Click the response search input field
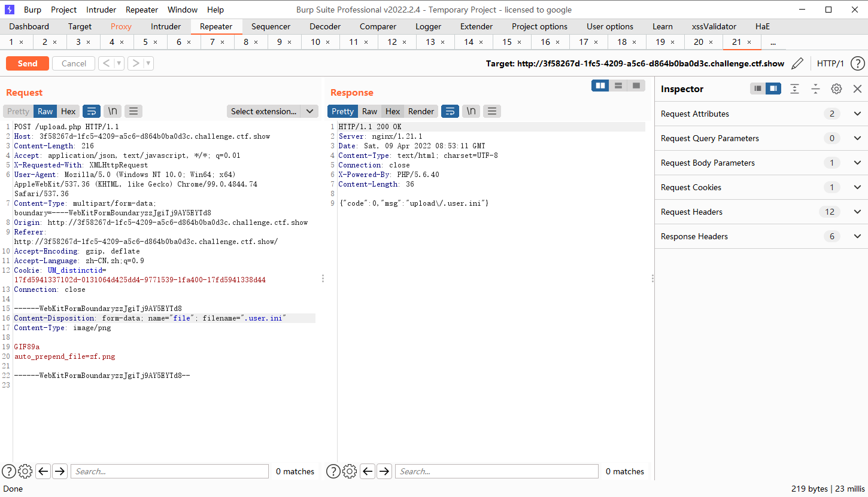Viewport: 868px width, 497px height. pyautogui.click(x=496, y=471)
